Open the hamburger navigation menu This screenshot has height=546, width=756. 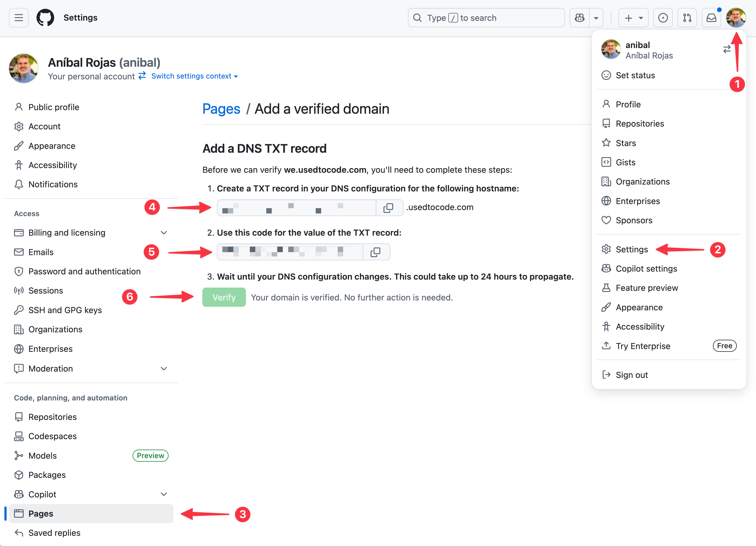click(x=19, y=18)
